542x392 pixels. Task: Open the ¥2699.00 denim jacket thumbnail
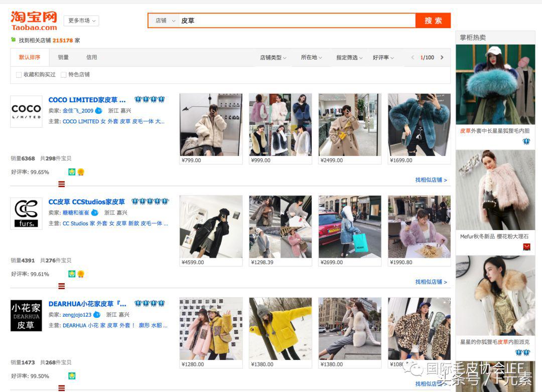pyautogui.click(x=350, y=227)
